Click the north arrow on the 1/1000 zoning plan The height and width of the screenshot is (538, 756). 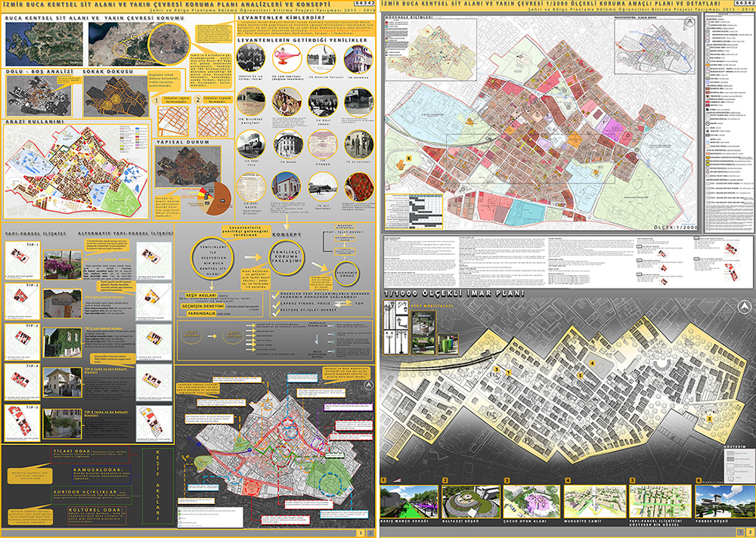(745, 307)
